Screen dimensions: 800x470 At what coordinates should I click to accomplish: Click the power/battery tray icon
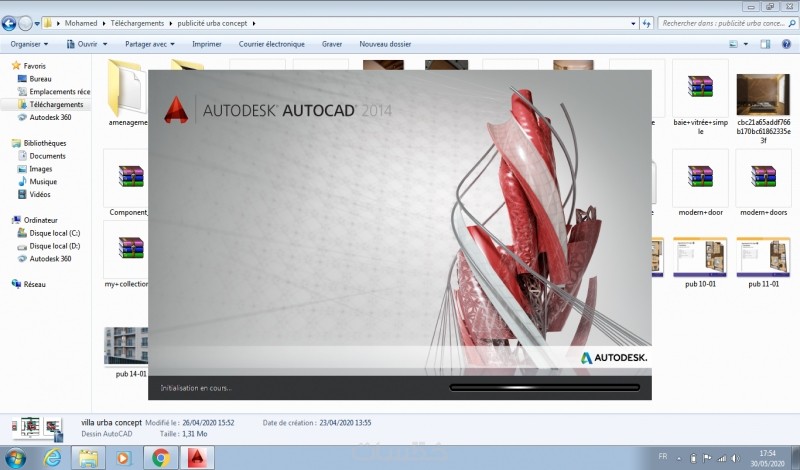click(x=693, y=458)
